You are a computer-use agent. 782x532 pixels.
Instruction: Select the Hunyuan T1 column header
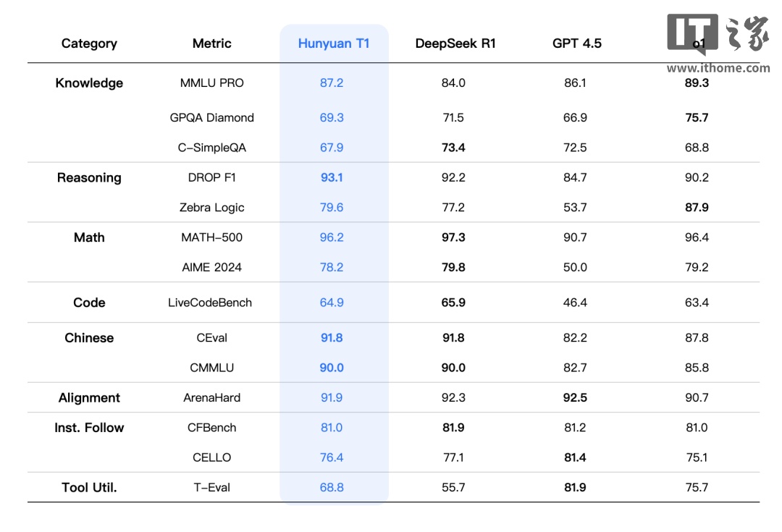[x=334, y=43]
